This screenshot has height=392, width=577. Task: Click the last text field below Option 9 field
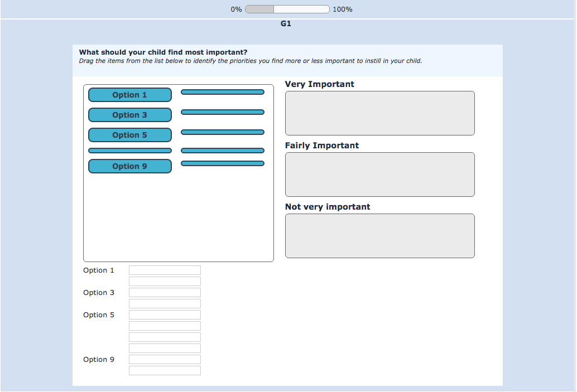[165, 371]
